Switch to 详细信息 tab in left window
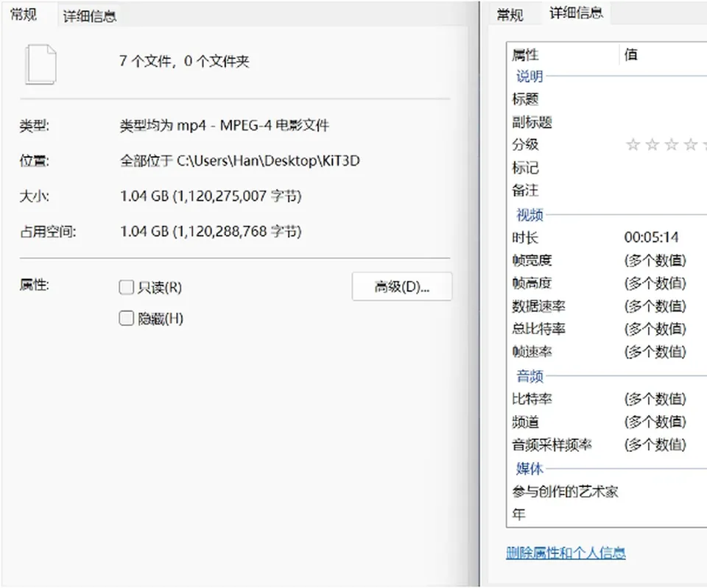707x588 pixels. pos(90,16)
